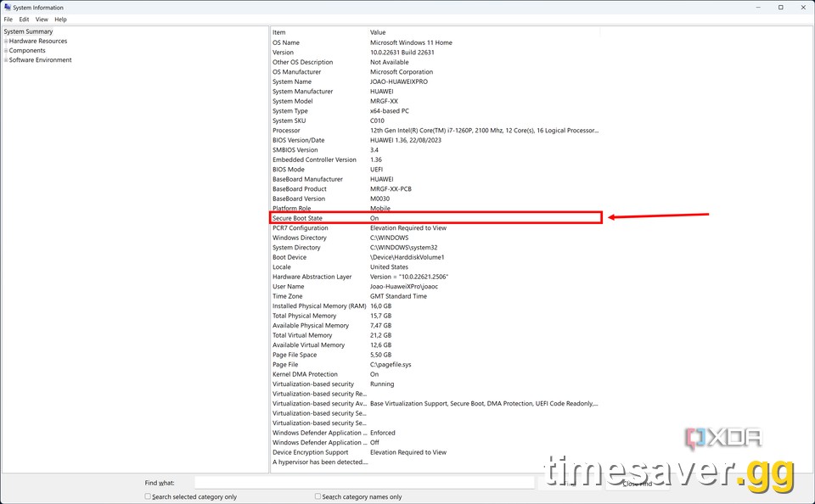
Task: Select the Hardware Abstraction Layer row
Action: coord(435,277)
